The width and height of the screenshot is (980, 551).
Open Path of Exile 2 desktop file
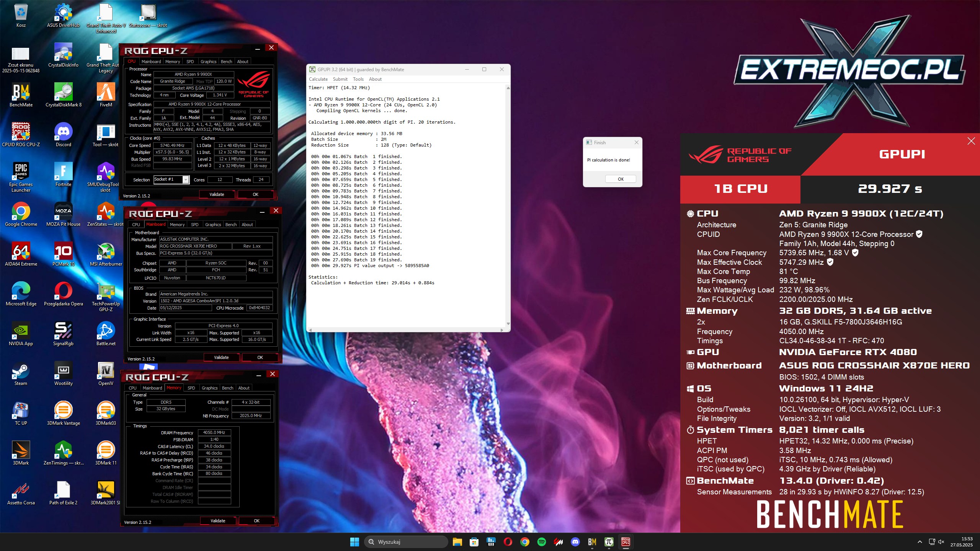(x=64, y=493)
